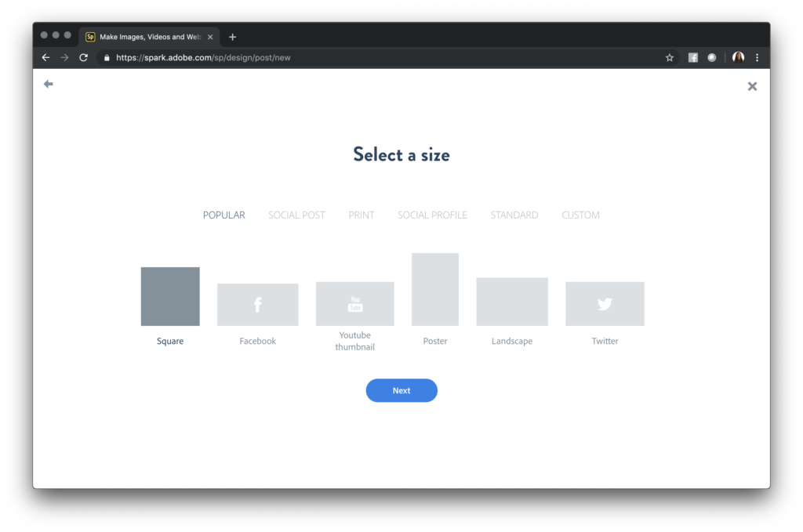
Task: Open the Chrome three-dot menu
Action: [757, 58]
